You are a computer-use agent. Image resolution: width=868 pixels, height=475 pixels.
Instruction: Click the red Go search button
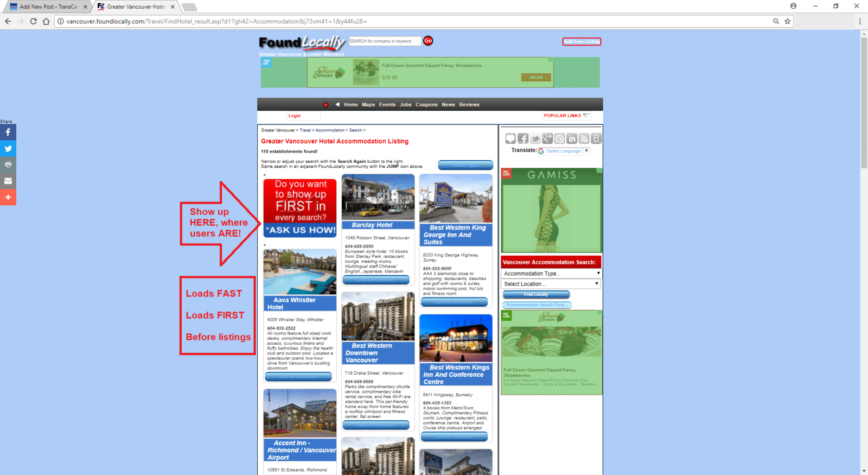coord(428,41)
